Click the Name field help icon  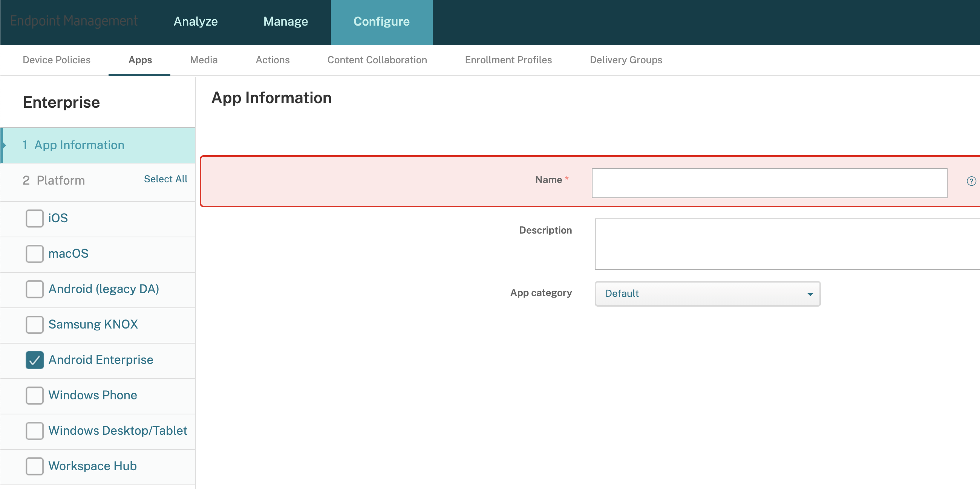[x=971, y=181]
